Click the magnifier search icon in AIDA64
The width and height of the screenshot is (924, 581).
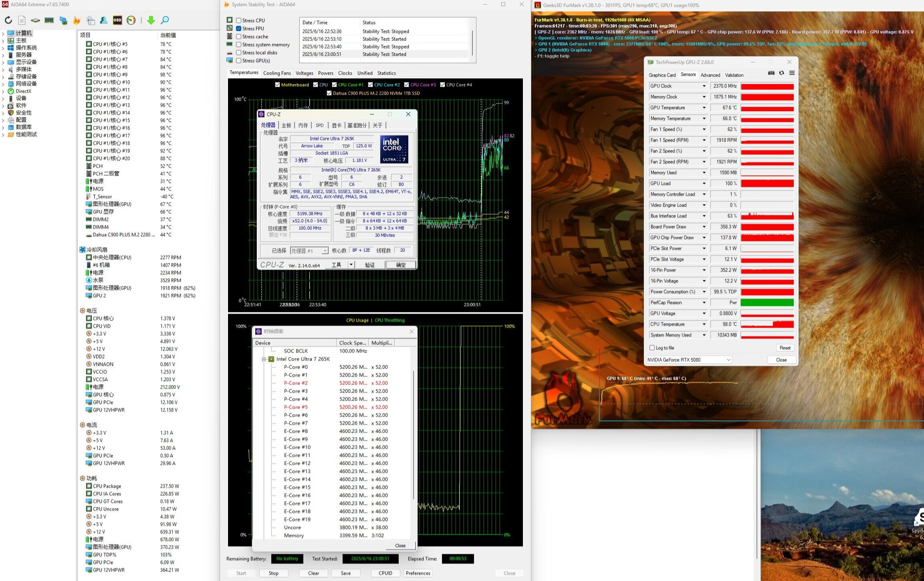click(165, 20)
